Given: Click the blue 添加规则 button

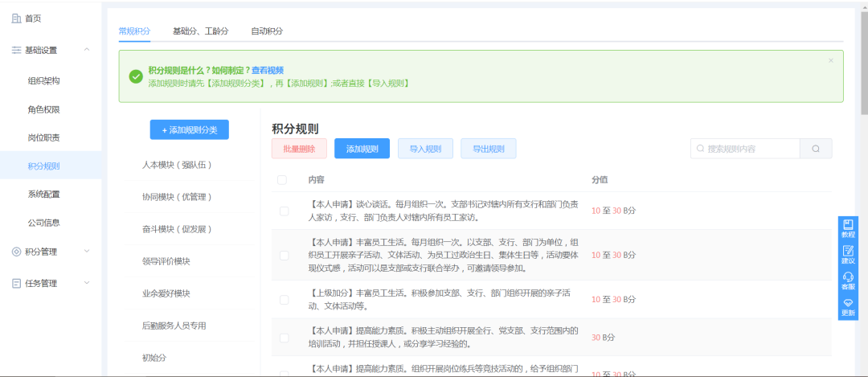Looking at the screenshot, I should pos(362,149).
